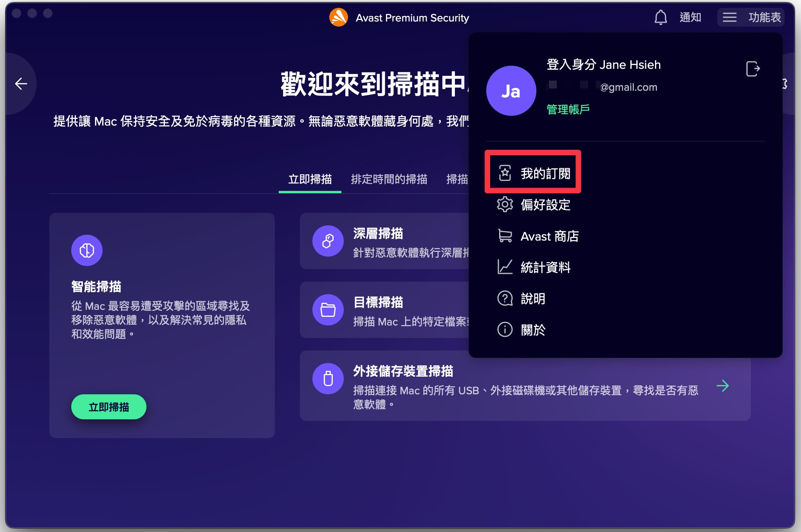Open the notification bell icon

661,17
